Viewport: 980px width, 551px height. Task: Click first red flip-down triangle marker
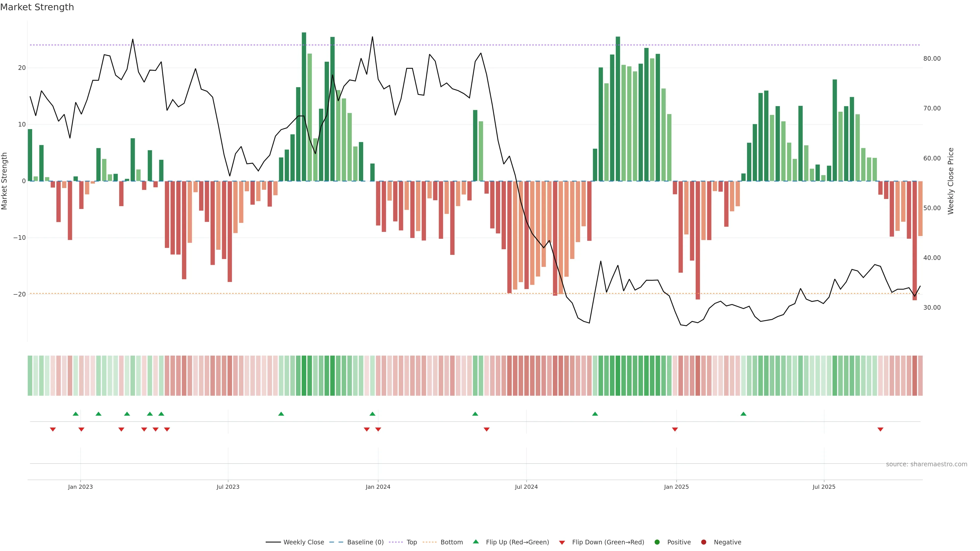pyautogui.click(x=53, y=429)
